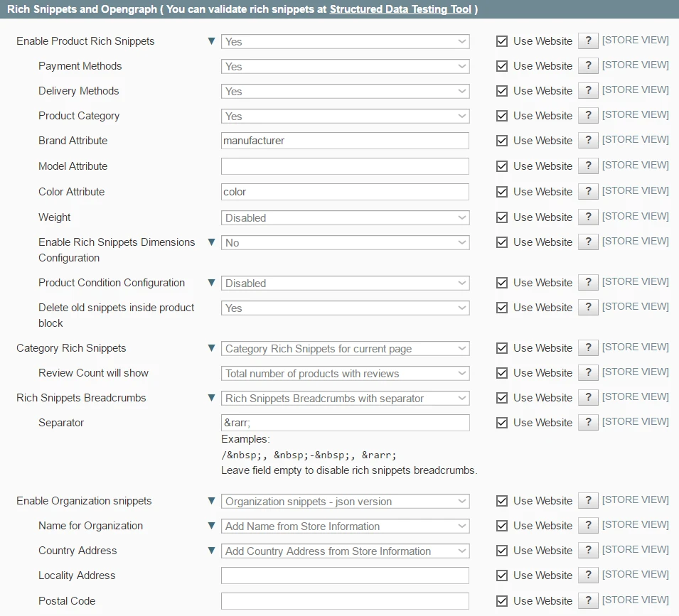This screenshot has height=616, width=679.
Task: Expand the Rich Snippets Breadcrumbs disclosure triangle
Action: [x=211, y=397]
